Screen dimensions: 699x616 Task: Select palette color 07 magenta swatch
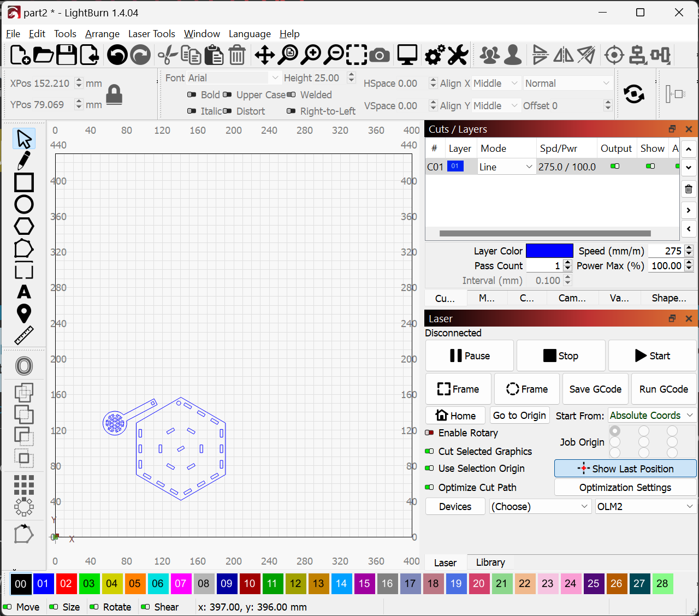(x=181, y=584)
